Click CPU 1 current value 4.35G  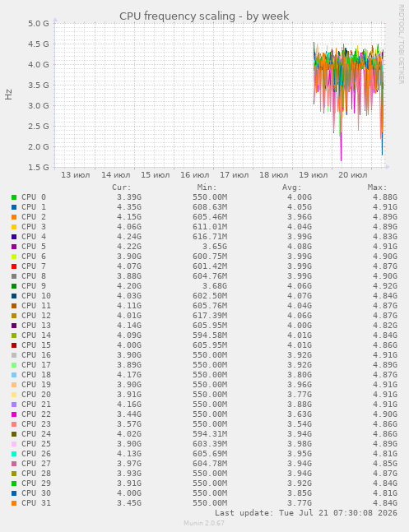tap(129, 207)
